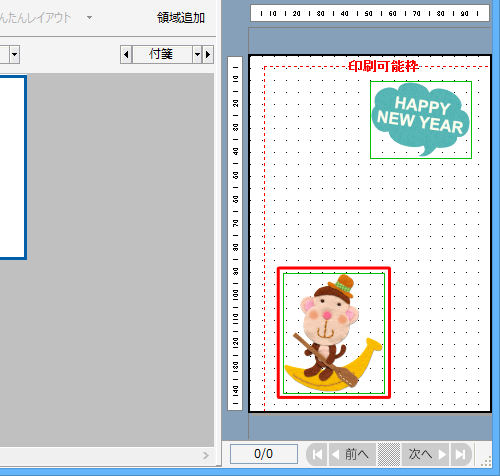Jump to first record navigation icon
500x476 pixels.
(x=317, y=454)
